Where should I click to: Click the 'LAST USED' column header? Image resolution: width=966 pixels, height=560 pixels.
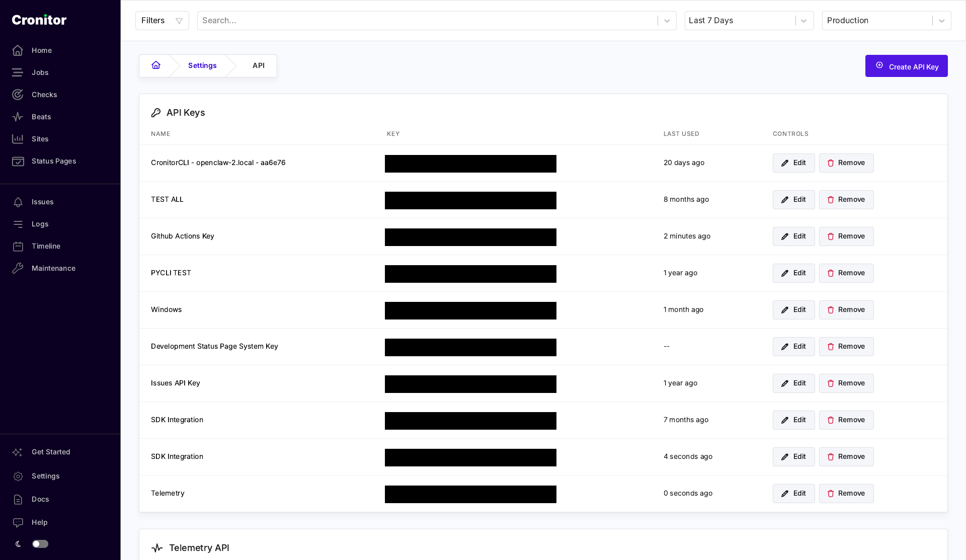(x=681, y=134)
